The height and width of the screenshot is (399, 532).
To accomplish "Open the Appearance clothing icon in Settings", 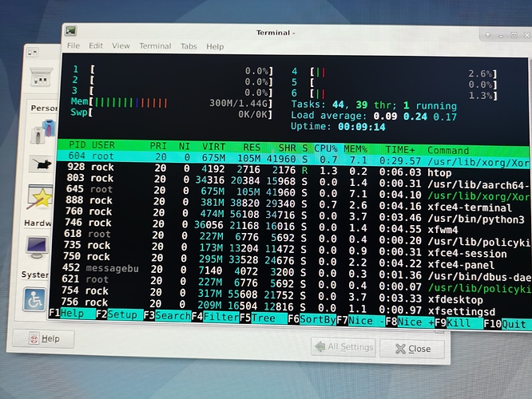I will 44,131.
